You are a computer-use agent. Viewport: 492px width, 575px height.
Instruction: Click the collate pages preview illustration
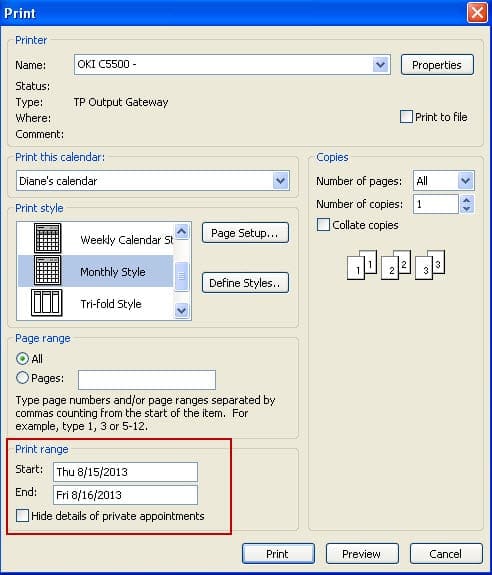[x=396, y=265]
